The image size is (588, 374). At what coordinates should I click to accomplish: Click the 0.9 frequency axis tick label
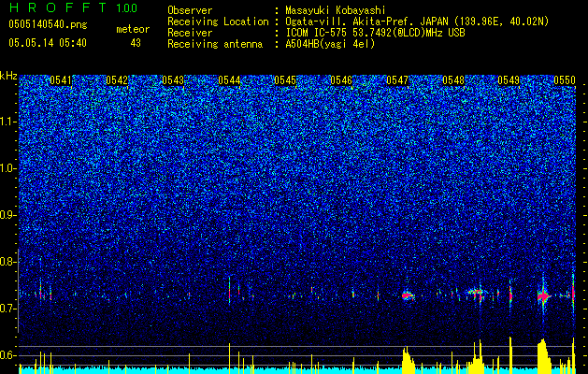tap(8, 215)
